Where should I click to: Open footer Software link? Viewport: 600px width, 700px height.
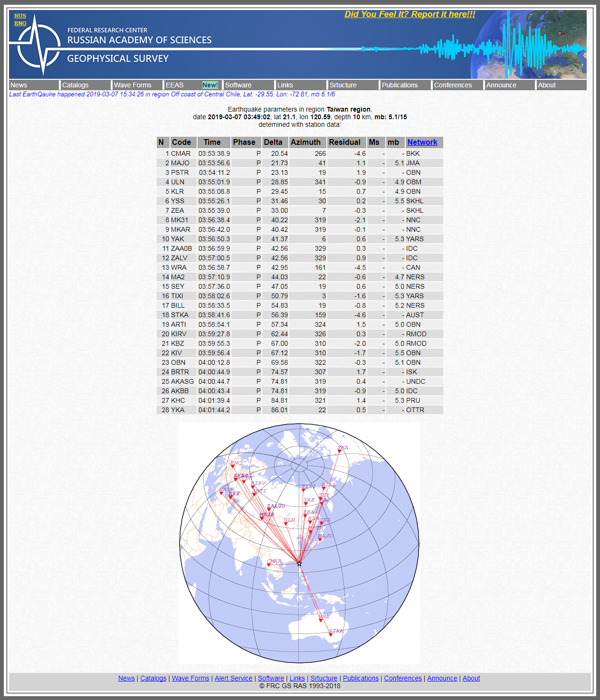tap(271, 678)
